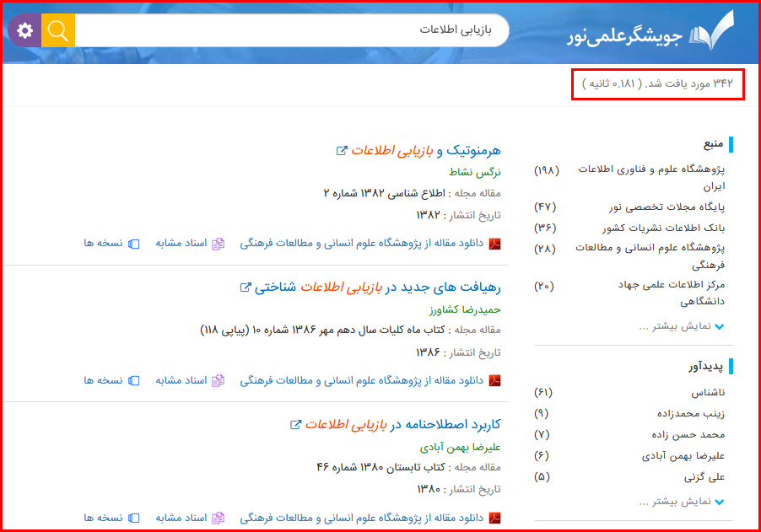Click نسخه ها link of third result
761x532 pixels.
(x=103, y=517)
